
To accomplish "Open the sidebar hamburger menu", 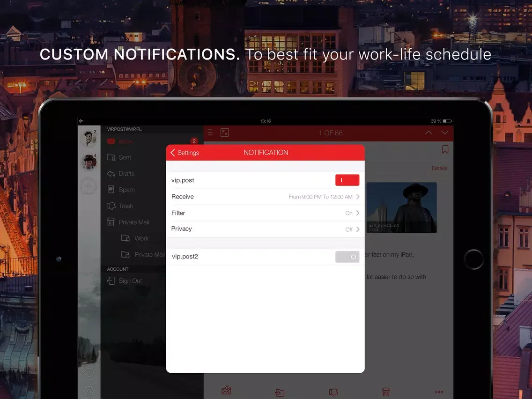I will 209,132.
